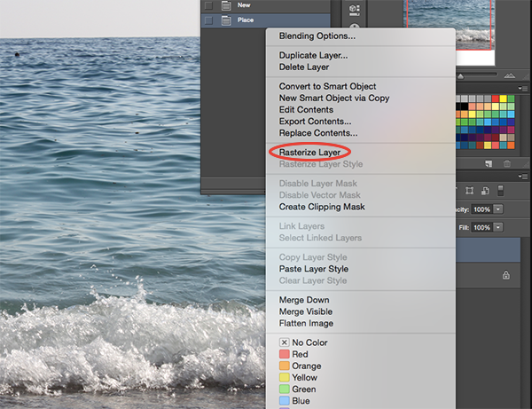Select Blending Options in the menu
This screenshot has height=409, width=532.
point(317,36)
